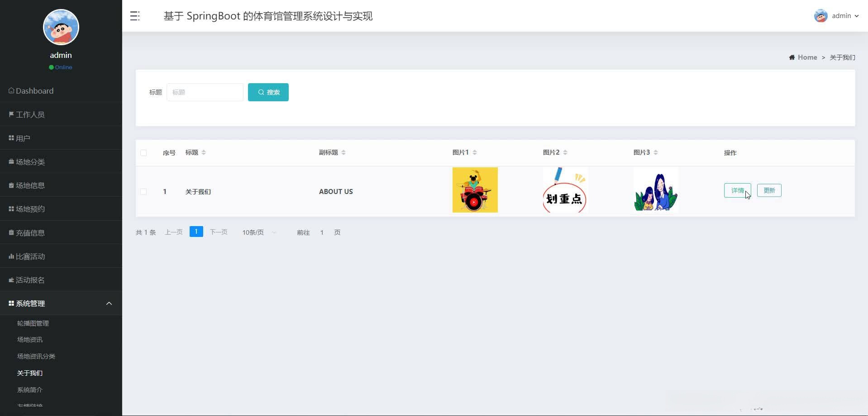
Task: Select 工作人员 in the sidebar
Action: point(30,114)
